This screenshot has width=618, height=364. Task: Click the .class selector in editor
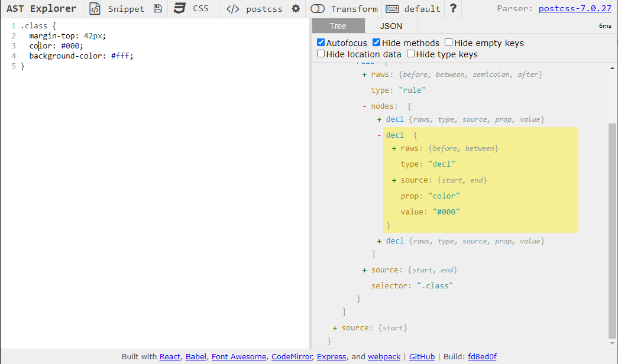pos(34,26)
